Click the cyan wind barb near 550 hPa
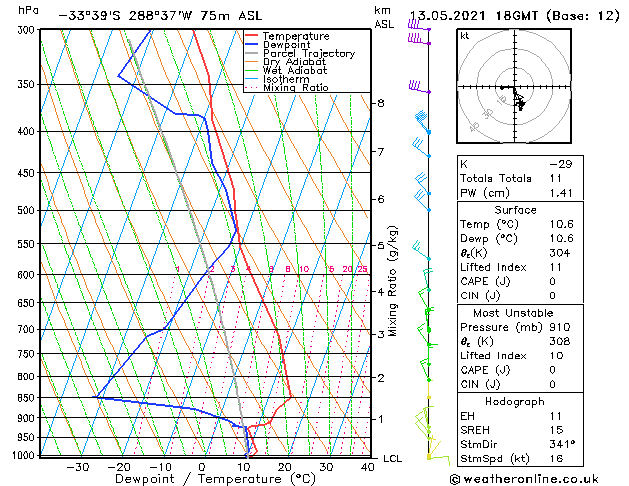 coord(421,250)
